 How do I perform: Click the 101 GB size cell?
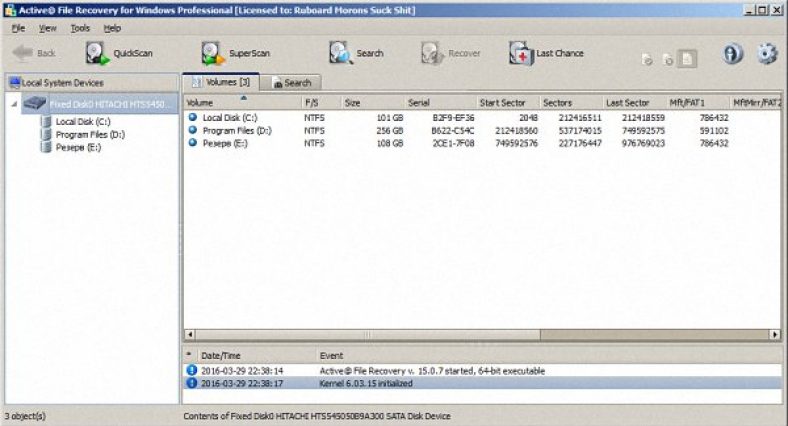pos(389,118)
